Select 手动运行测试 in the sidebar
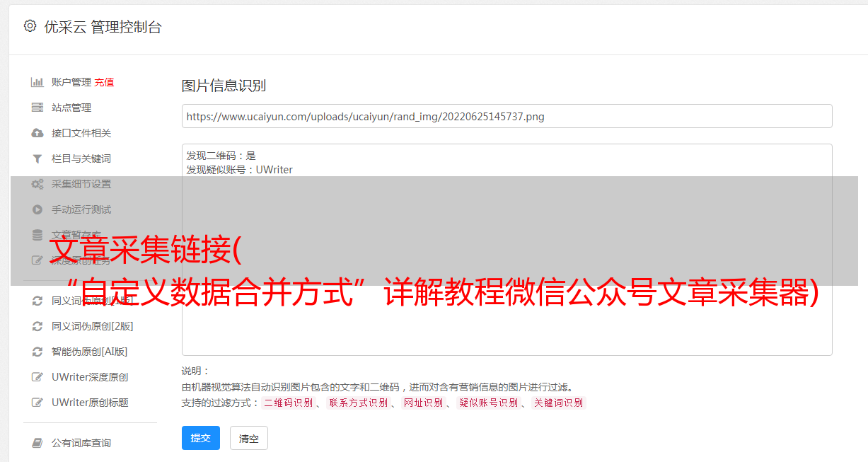The width and height of the screenshot is (868, 462). 81,209
